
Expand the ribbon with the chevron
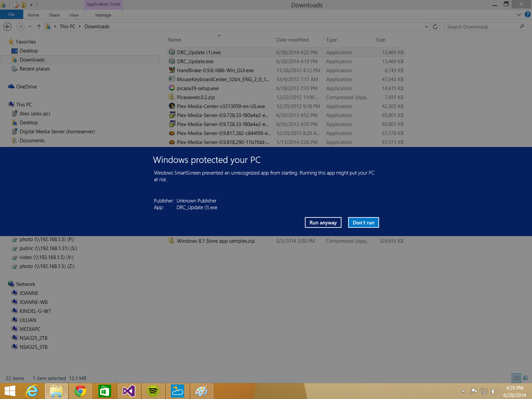(x=519, y=14)
